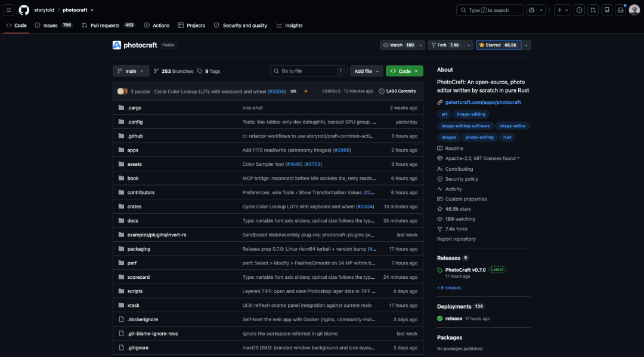
Task: Open the Add file dropdown
Action: [366, 71]
